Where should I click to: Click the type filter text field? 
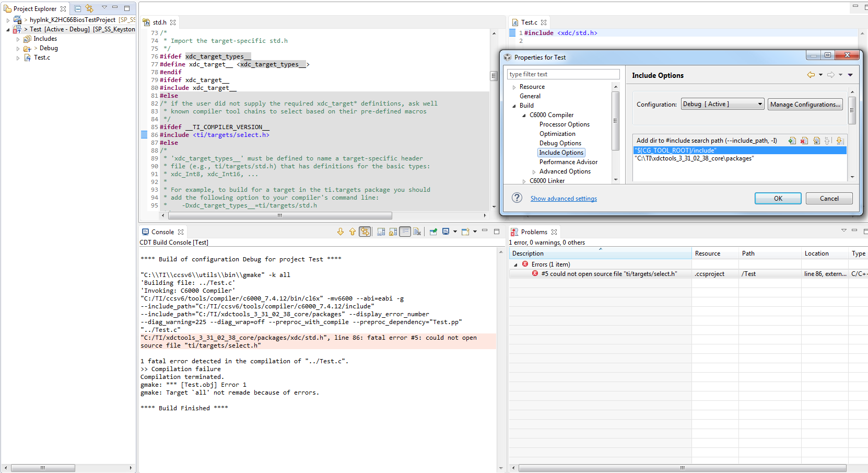tap(563, 74)
